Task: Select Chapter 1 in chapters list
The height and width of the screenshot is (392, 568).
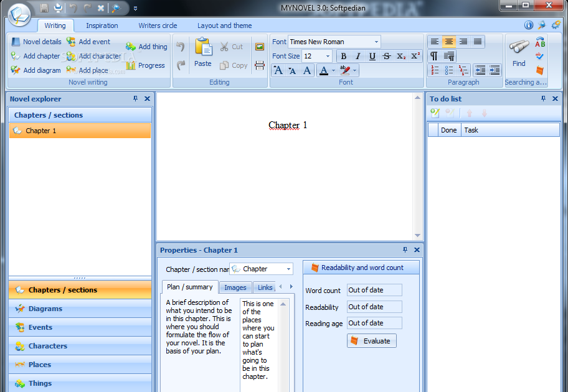Action: point(80,131)
